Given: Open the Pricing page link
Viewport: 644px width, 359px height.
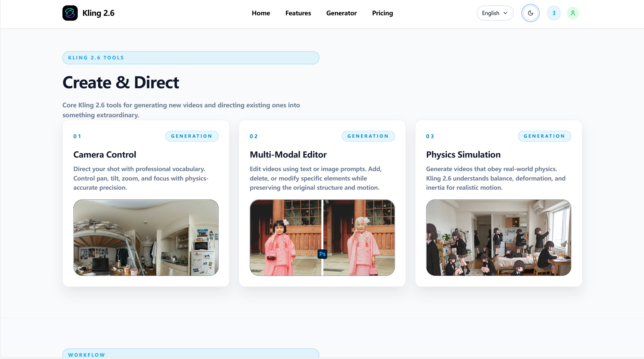Looking at the screenshot, I should tap(382, 13).
